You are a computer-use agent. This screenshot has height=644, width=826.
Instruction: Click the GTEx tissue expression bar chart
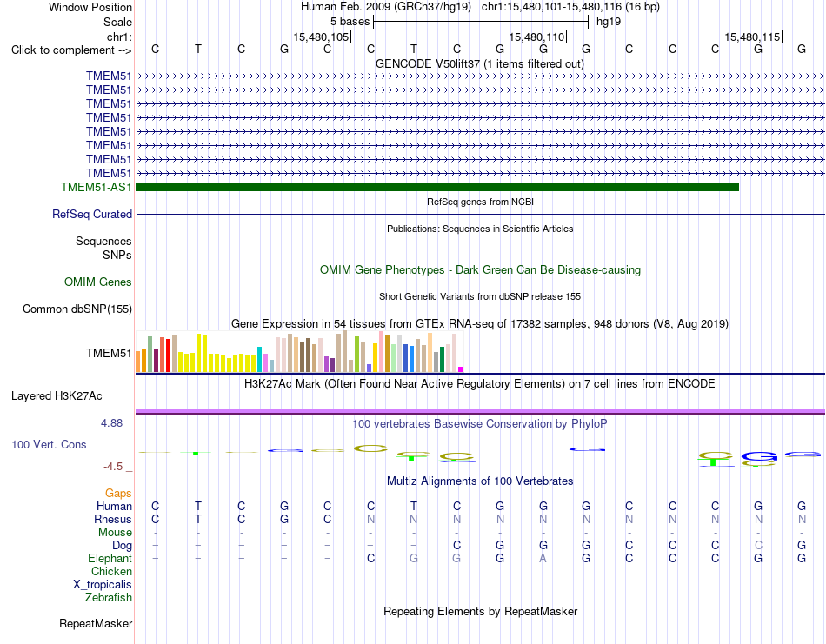point(299,352)
